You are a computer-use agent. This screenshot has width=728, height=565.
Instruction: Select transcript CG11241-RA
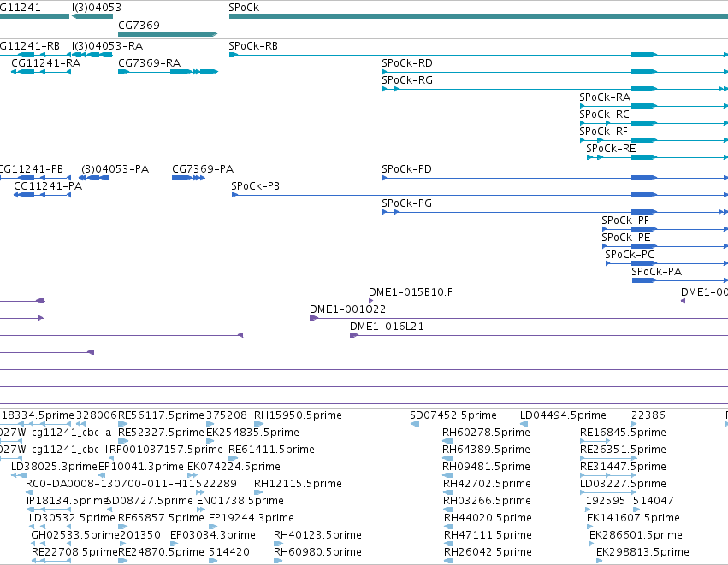pos(41,72)
